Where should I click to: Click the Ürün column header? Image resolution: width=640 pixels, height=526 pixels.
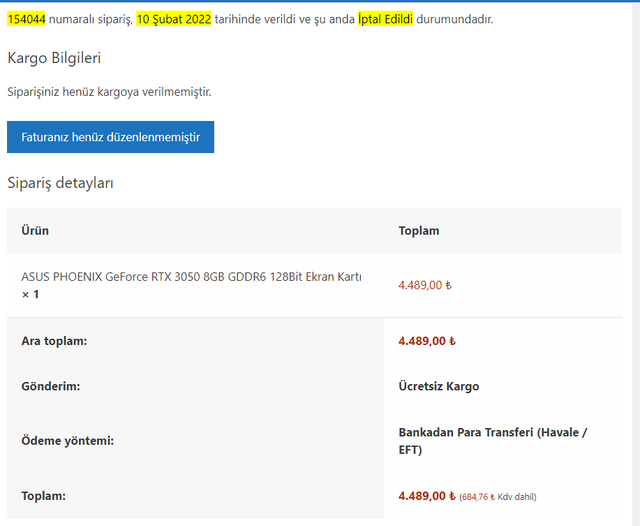(35, 231)
